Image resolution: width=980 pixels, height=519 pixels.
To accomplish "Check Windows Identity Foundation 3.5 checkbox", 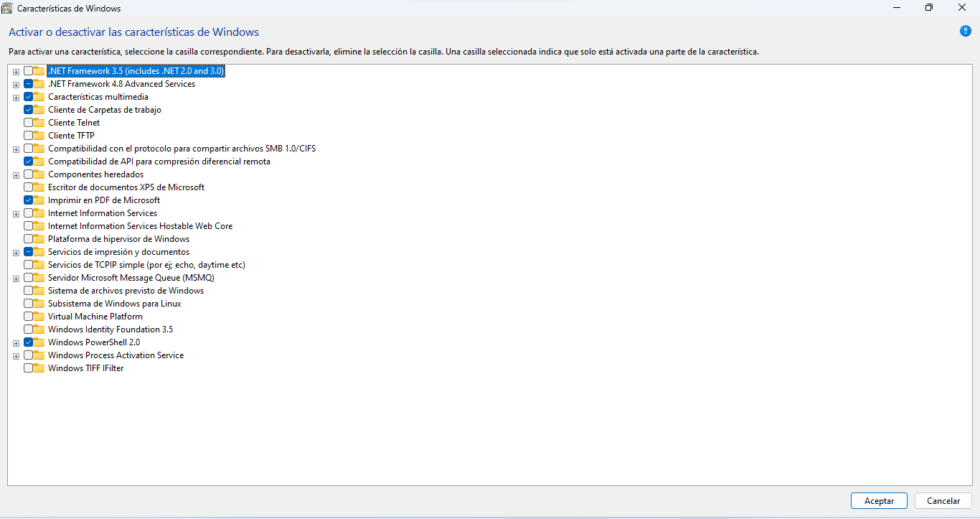I will (28, 329).
